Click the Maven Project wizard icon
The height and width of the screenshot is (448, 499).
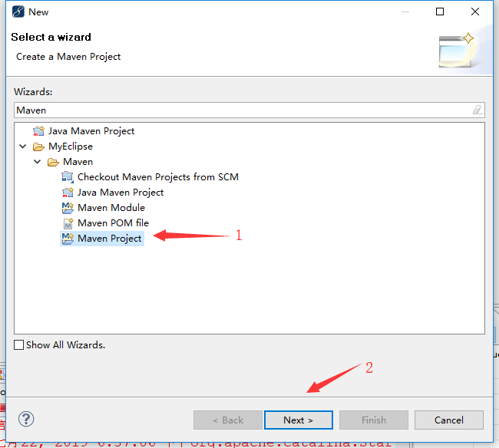68,239
